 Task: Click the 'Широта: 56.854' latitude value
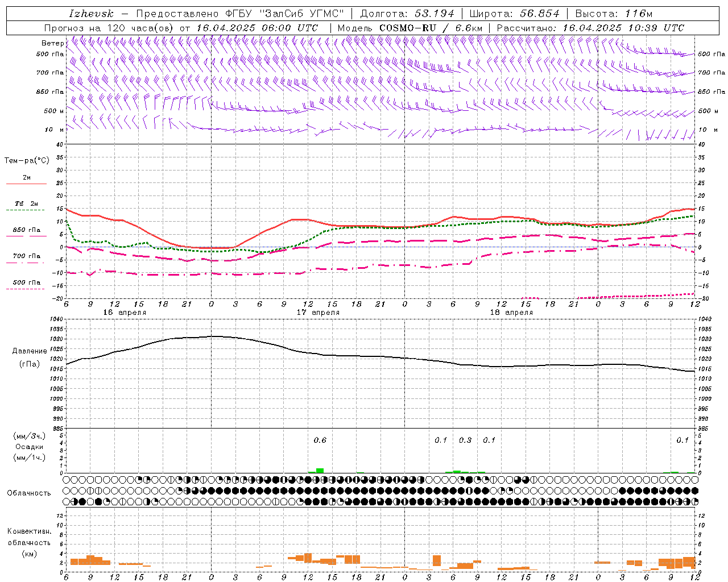(x=514, y=14)
